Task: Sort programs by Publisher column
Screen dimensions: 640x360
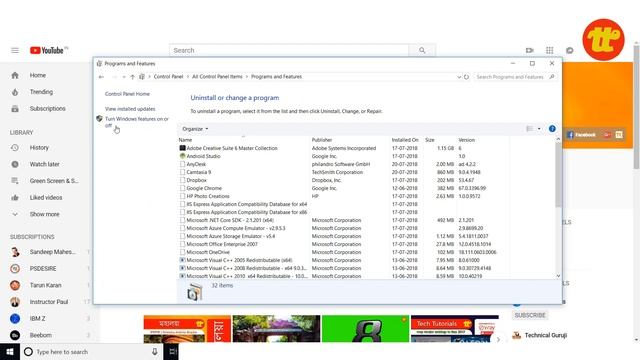Action: point(322,140)
